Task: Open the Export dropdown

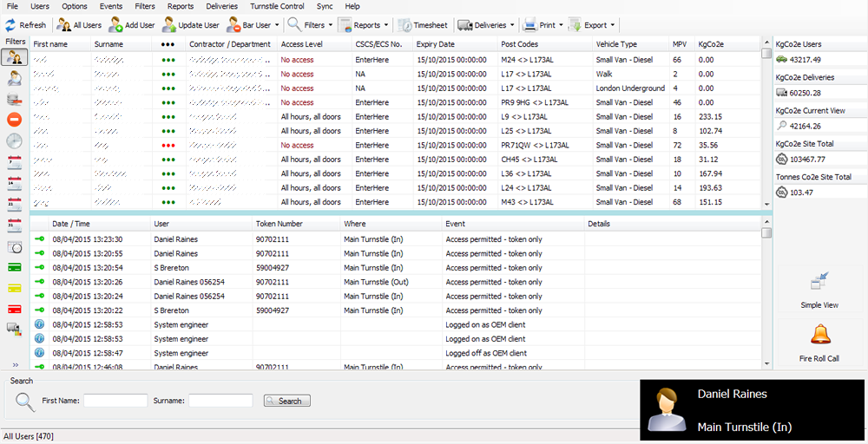Action: (x=613, y=25)
